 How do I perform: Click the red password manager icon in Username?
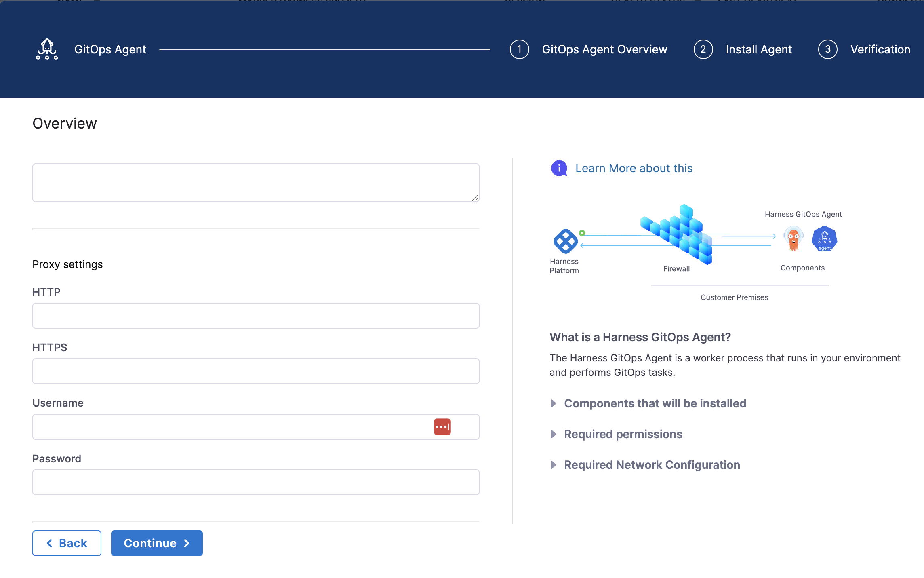(442, 427)
